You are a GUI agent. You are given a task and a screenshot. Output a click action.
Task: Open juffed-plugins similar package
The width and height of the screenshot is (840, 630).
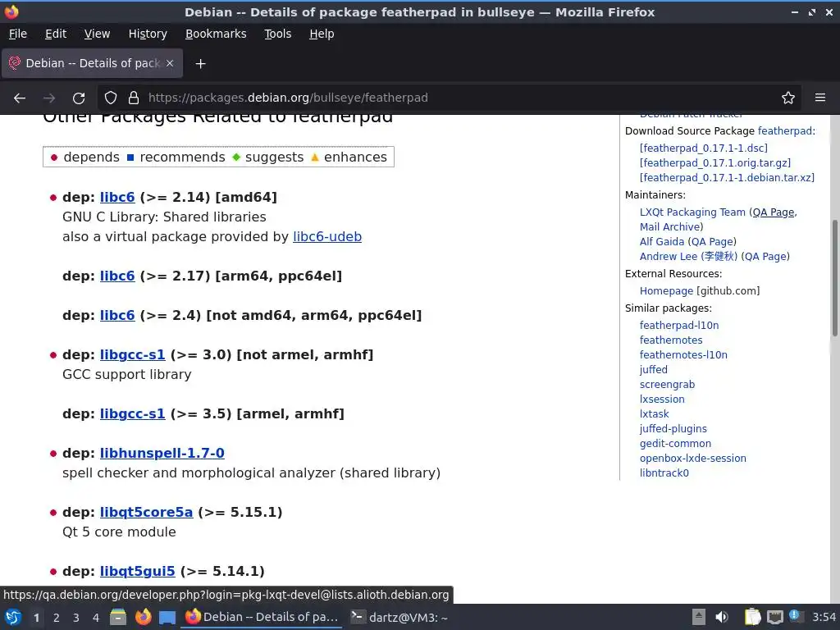click(x=673, y=428)
